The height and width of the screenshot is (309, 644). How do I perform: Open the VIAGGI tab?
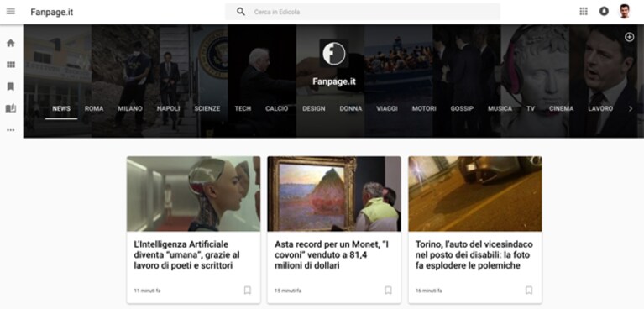[x=387, y=109]
